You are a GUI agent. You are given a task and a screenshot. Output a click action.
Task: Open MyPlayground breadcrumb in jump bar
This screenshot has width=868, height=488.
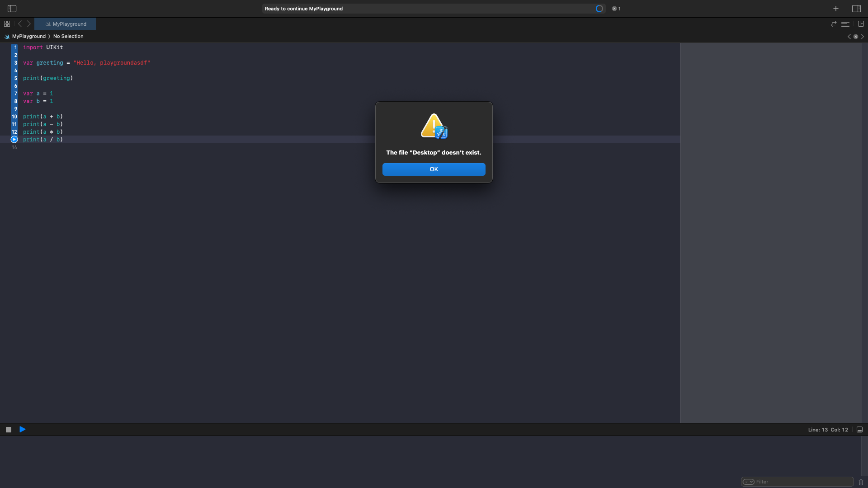[x=28, y=36]
